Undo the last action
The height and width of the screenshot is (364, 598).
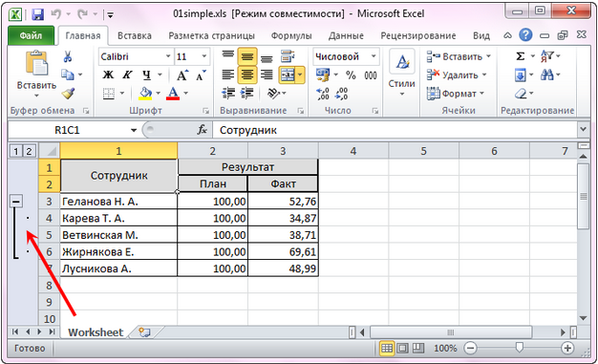pos(56,14)
